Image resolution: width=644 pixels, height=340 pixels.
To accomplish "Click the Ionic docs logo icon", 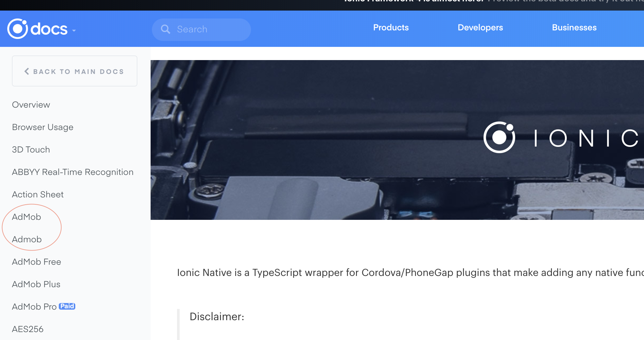I will tap(18, 28).
